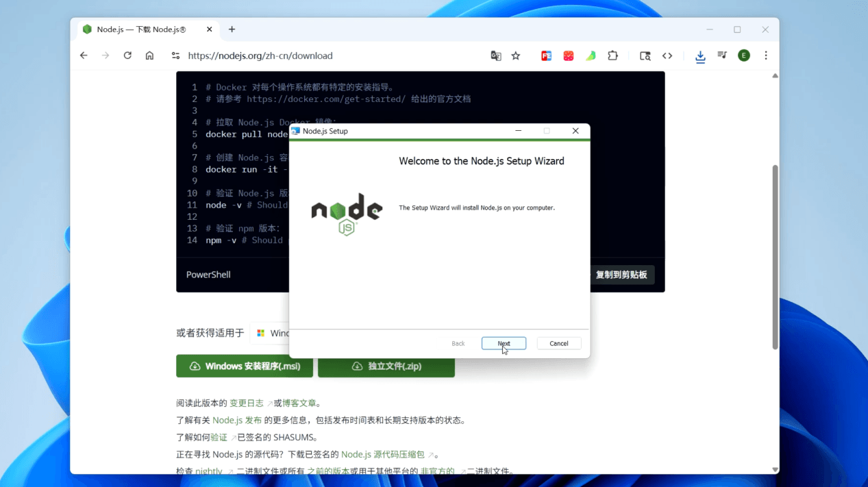Screen dimensions: 868x487
Task: Cancel the Node.js Setup wizard
Action: point(558,343)
